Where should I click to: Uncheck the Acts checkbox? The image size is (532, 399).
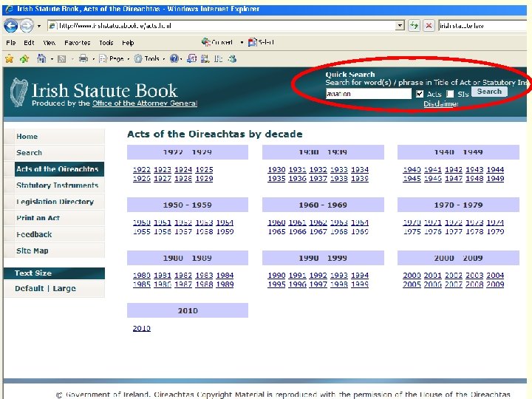[420, 94]
